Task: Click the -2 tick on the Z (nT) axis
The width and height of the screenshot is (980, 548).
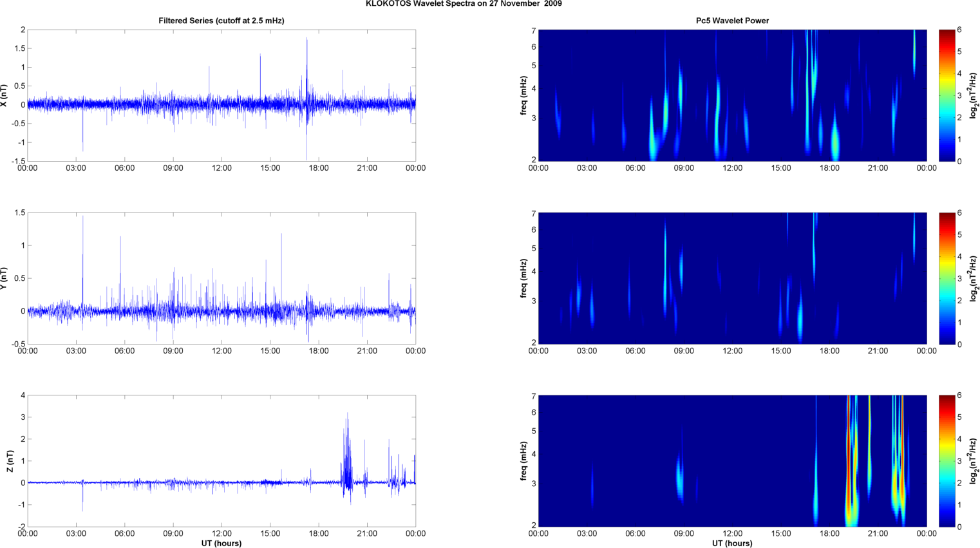Action: point(21,527)
